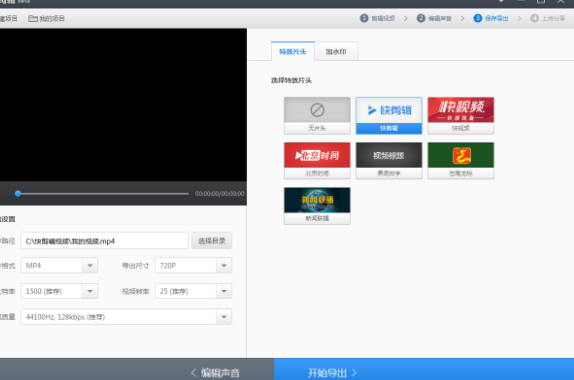Choose green dragon logo intro thumbnail
This screenshot has height=380, width=574.
(x=461, y=161)
